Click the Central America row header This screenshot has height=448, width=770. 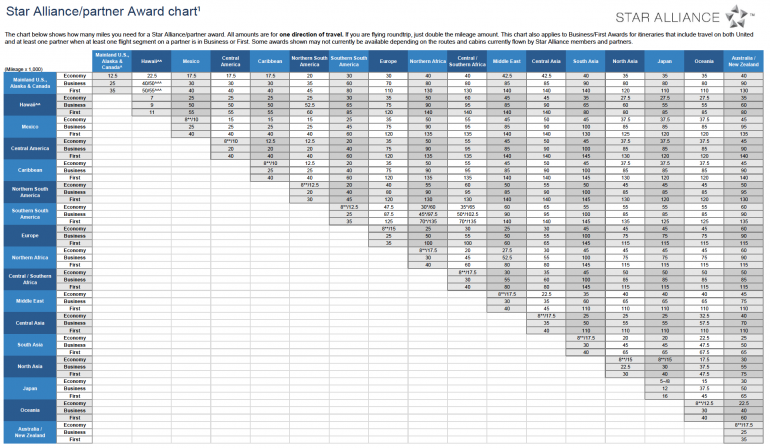(29, 148)
